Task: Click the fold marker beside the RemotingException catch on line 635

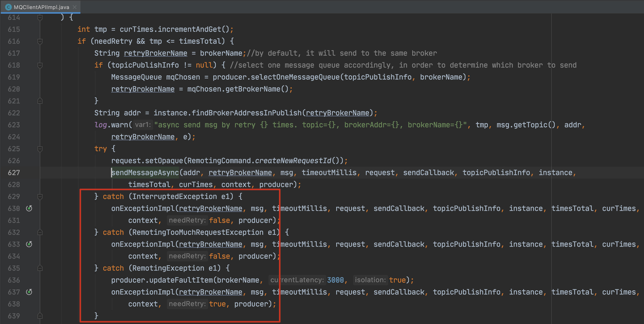Action: pos(40,268)
